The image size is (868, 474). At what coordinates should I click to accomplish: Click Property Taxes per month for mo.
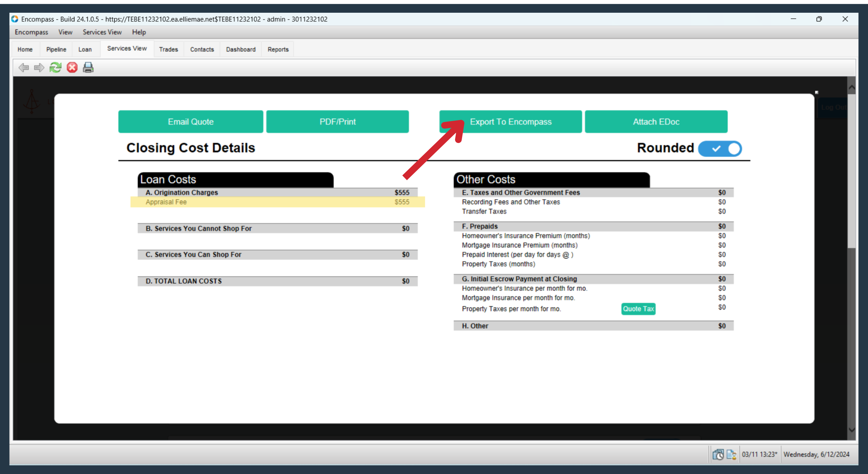(x=511, y=309)
